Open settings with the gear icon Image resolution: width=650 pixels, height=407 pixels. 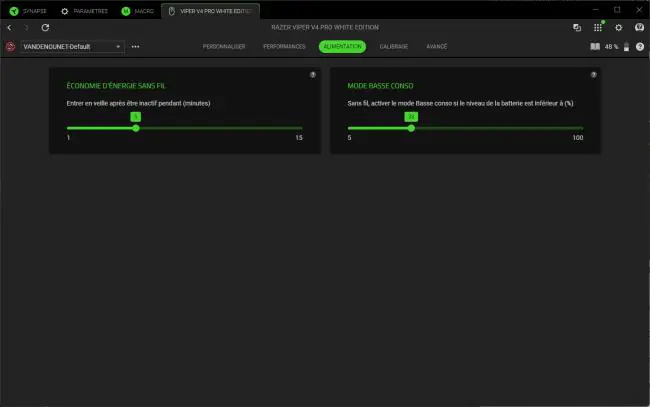click(x=618, y=28)
